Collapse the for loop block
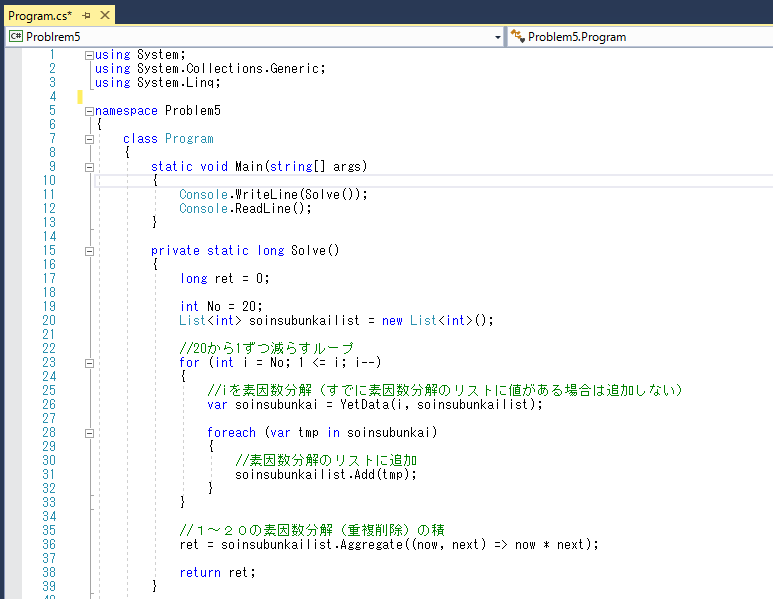 pyautogui.click(x=89, y=363)
